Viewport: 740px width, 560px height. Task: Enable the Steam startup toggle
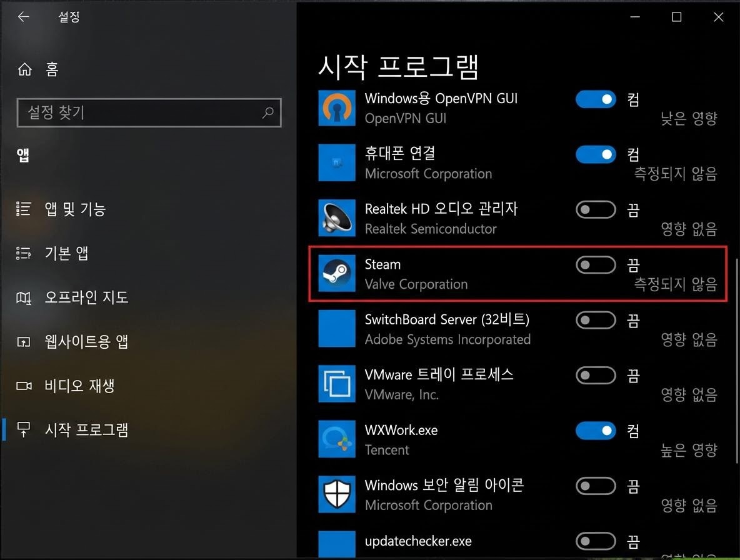pos(595,264)
